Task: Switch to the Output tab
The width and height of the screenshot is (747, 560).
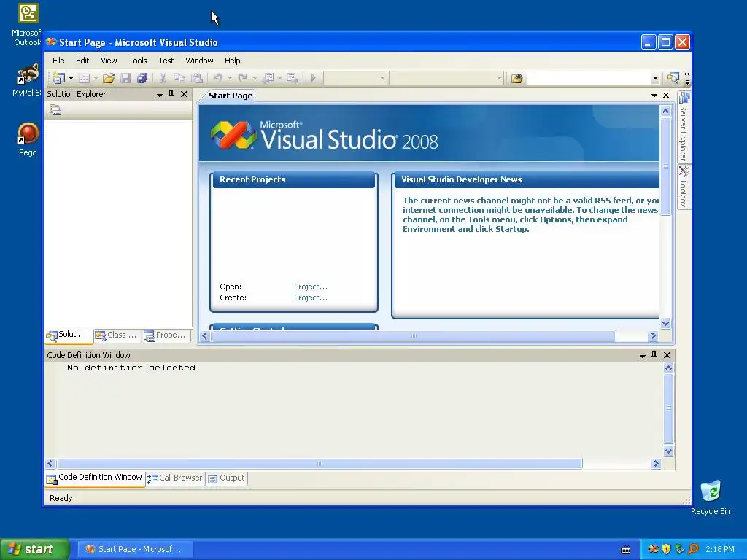Action: coord(227,478)
